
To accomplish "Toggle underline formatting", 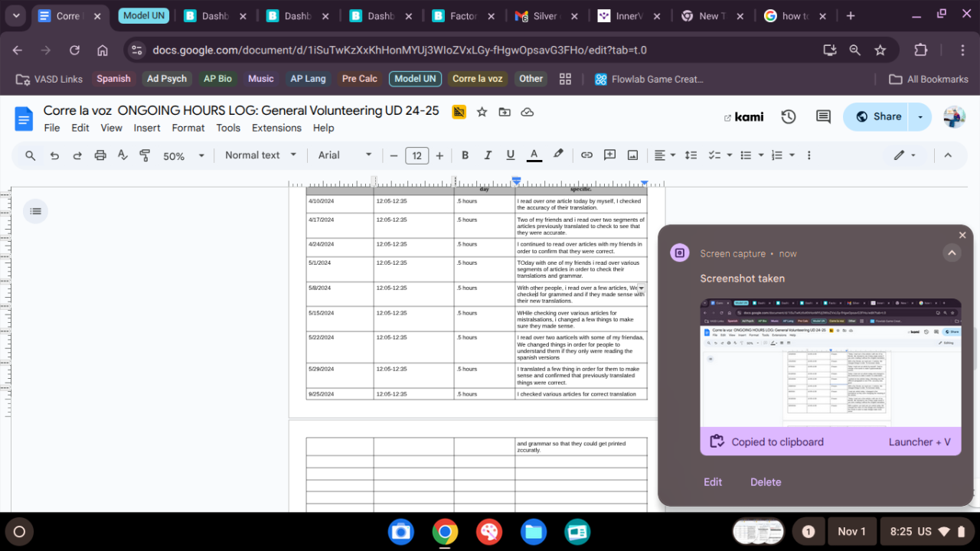I will pos(511,155).
